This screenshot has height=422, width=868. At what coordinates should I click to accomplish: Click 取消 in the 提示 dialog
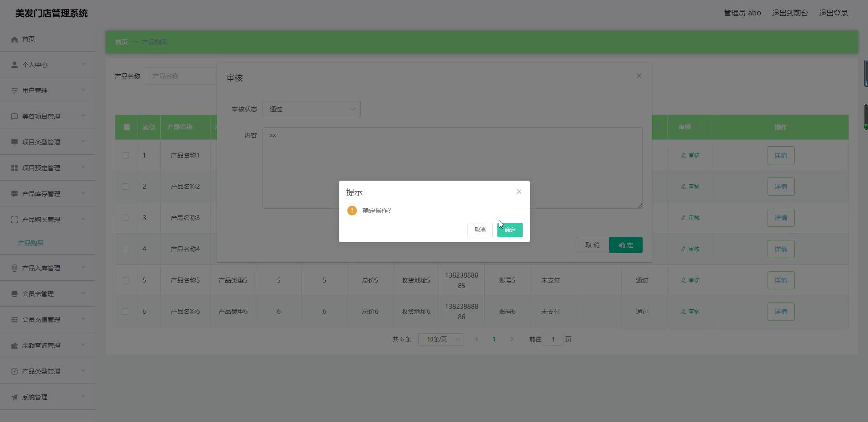point(480,230)
